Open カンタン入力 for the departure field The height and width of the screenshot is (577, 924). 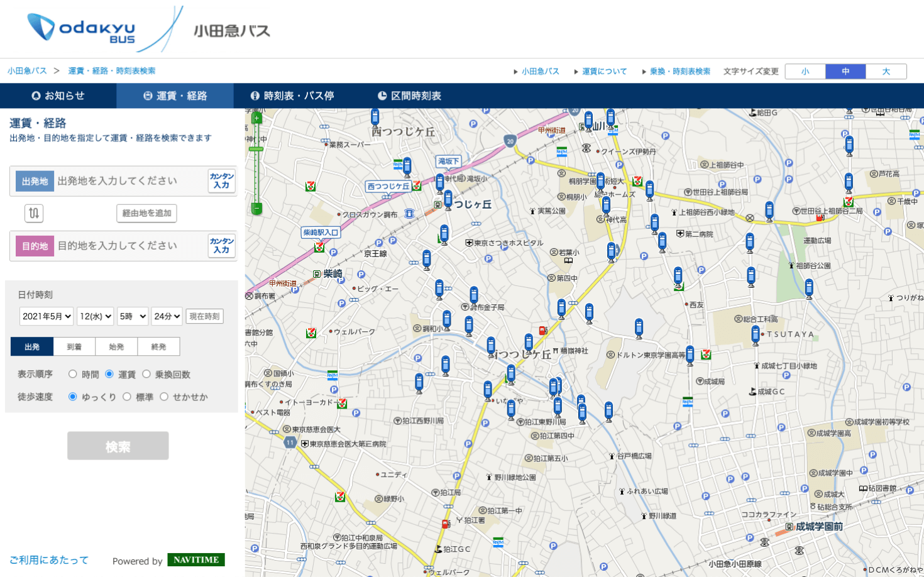tap(222, 181)
